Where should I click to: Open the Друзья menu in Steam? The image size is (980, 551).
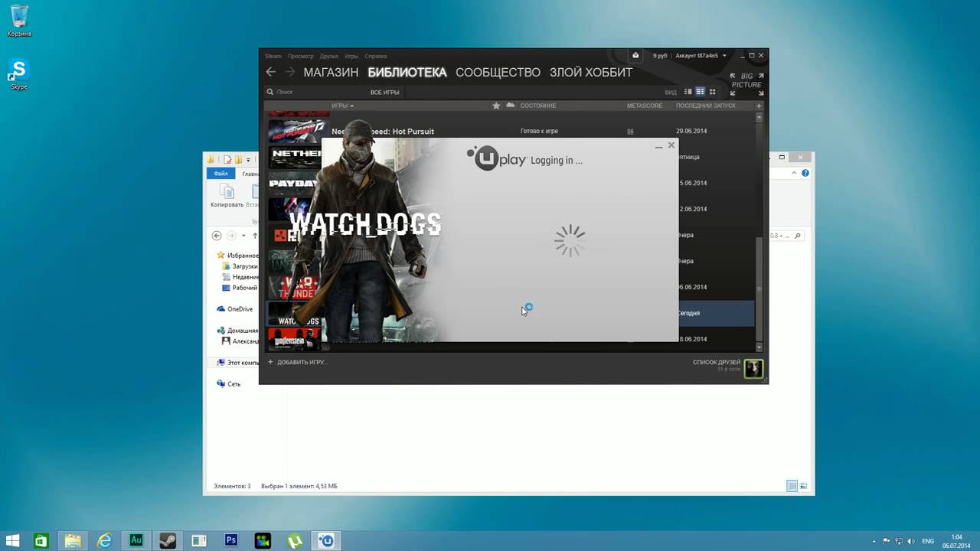[329, 56]
